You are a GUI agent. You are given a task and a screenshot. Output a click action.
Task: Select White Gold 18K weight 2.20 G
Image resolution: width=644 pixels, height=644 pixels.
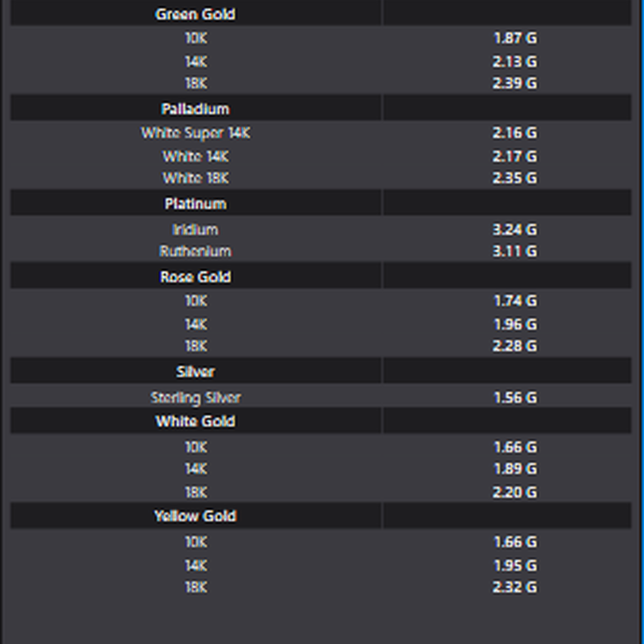click(x=514, y=493)
